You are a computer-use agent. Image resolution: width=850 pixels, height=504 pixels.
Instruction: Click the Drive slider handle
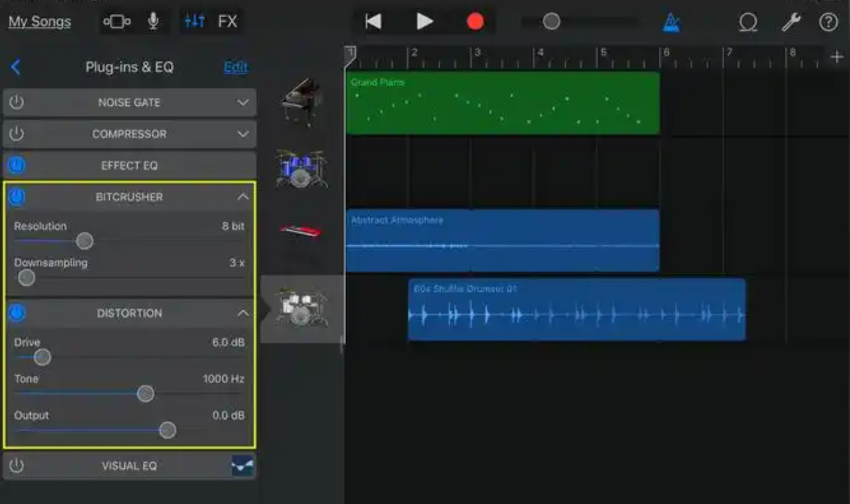pyautogui.click(x=43, y=357)
